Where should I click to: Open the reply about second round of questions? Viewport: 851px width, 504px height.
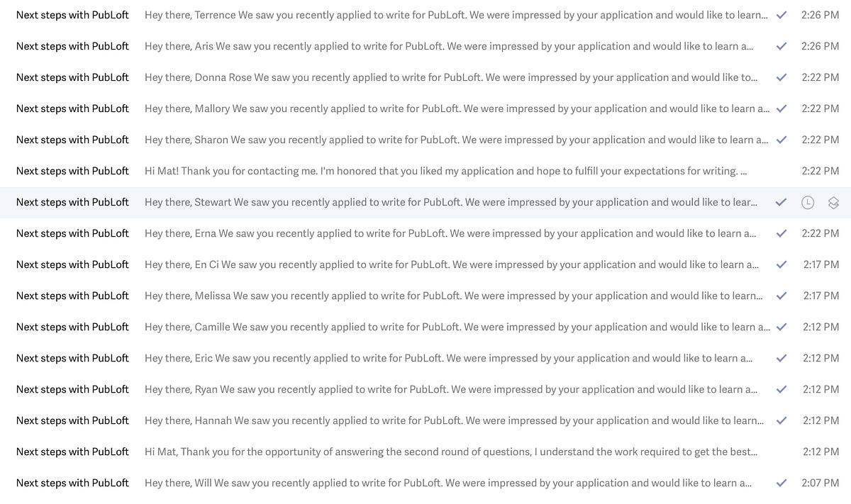tap(425, 452)
